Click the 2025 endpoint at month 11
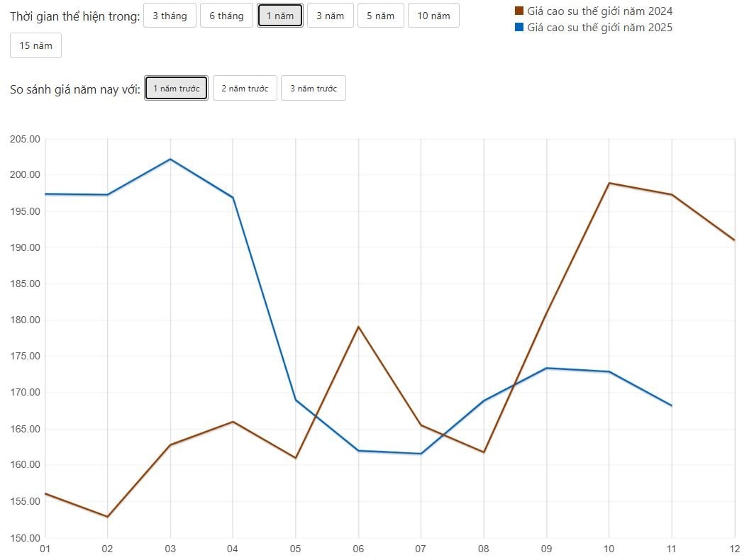754x560 pixels. point(671,405)
